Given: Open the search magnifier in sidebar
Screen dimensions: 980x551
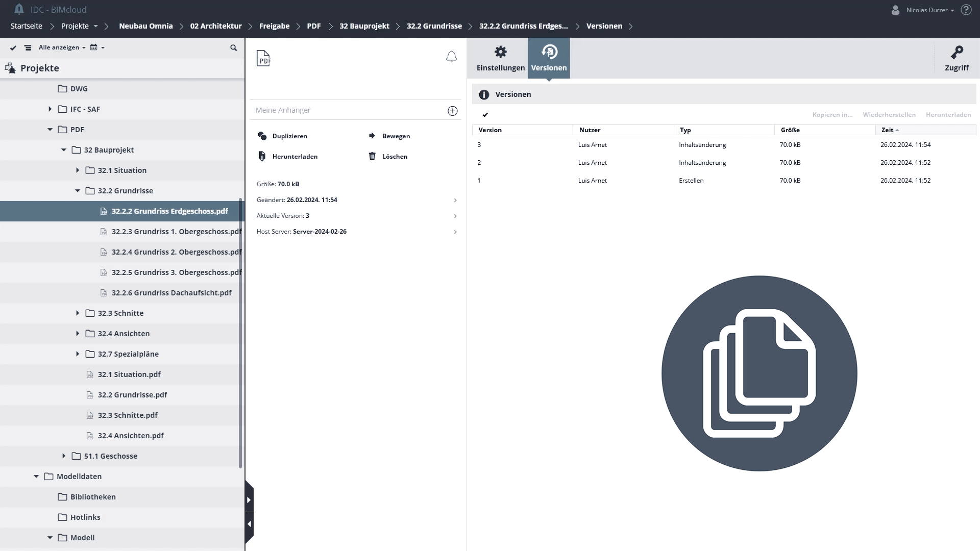Looking at the screenshot, I should [234, 47].
